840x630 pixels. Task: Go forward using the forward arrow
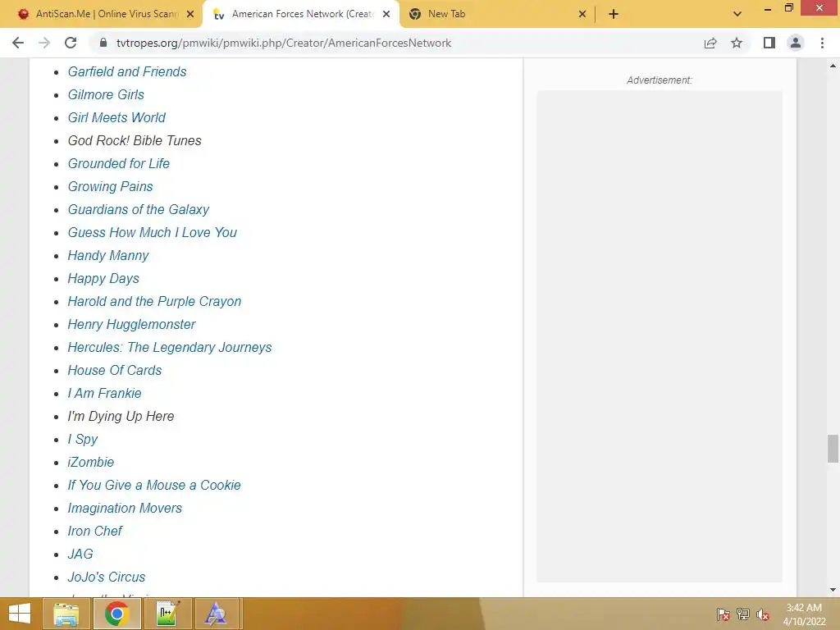44,43
